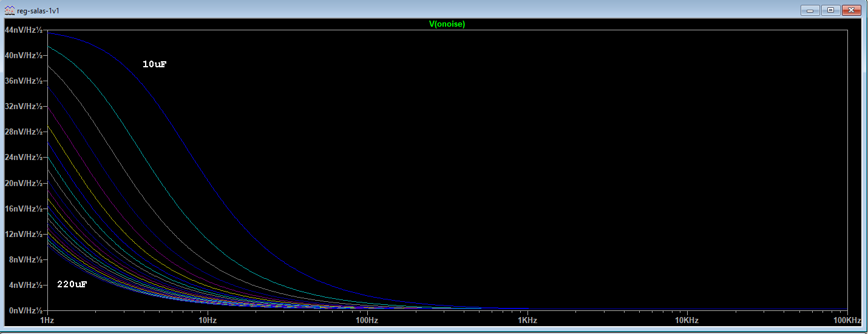
Task: Click the 1Hz x-axis label
Action: pyautogui.click(x=47, y=320)
